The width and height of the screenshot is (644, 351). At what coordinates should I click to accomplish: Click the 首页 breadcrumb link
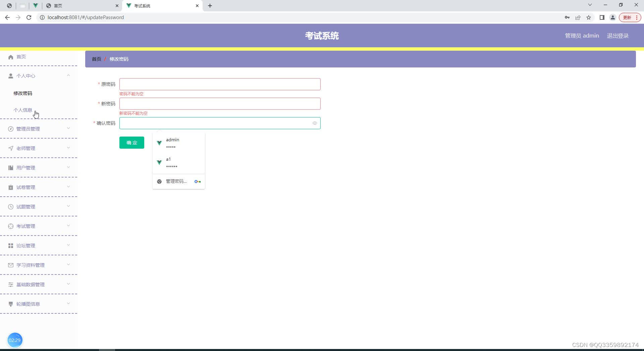point(97,59)
